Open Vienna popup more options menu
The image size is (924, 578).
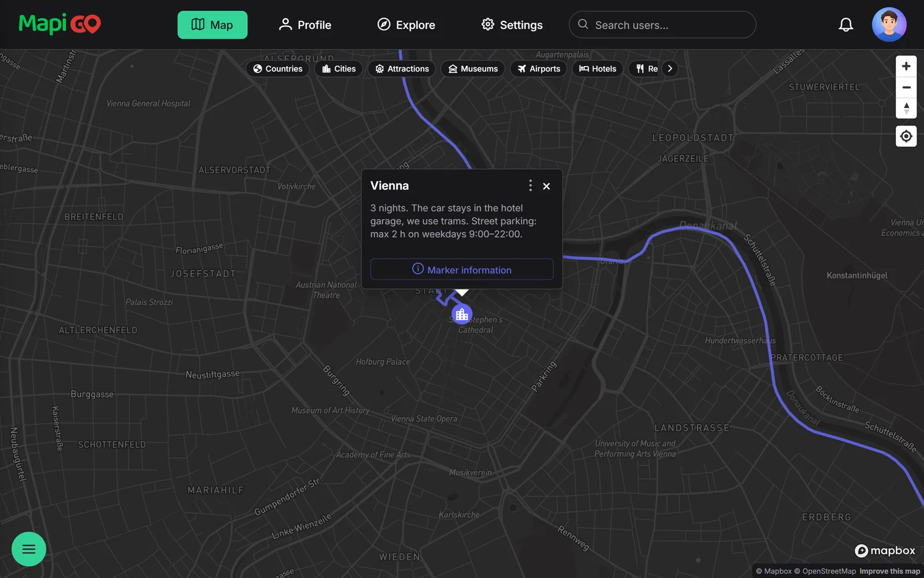click(x=530, y=186)
